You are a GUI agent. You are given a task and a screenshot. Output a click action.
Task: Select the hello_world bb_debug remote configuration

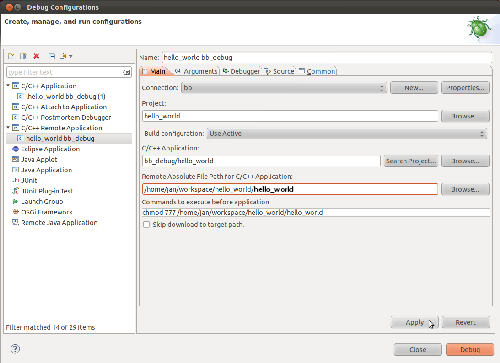pyautogui.click(x=60, y=138)
